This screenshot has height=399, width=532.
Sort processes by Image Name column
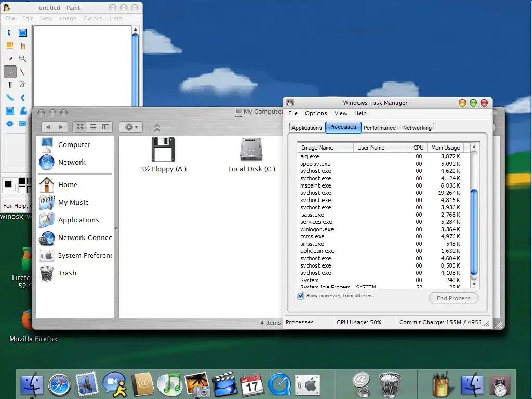pyautogui.click(x=325, y=148)
